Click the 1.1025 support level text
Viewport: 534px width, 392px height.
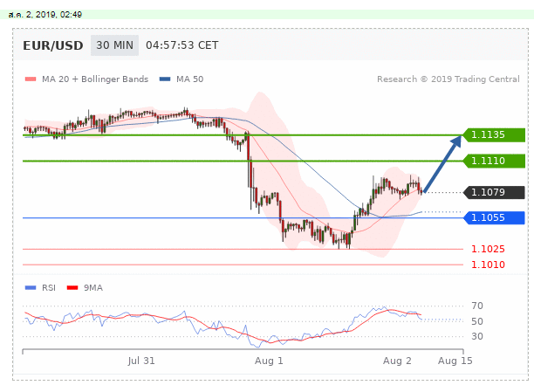coord(488,249)
